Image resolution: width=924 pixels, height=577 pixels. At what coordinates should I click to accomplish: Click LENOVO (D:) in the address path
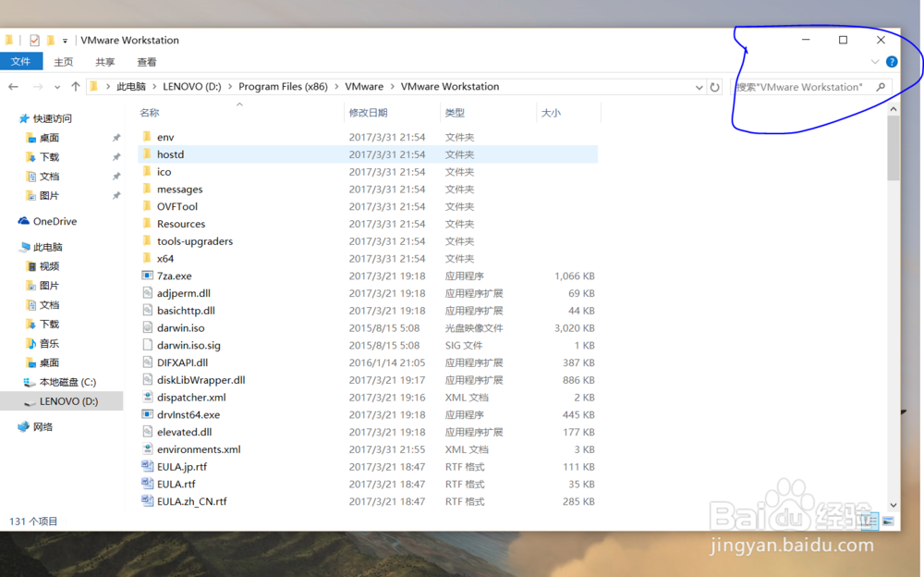point(192,87)
